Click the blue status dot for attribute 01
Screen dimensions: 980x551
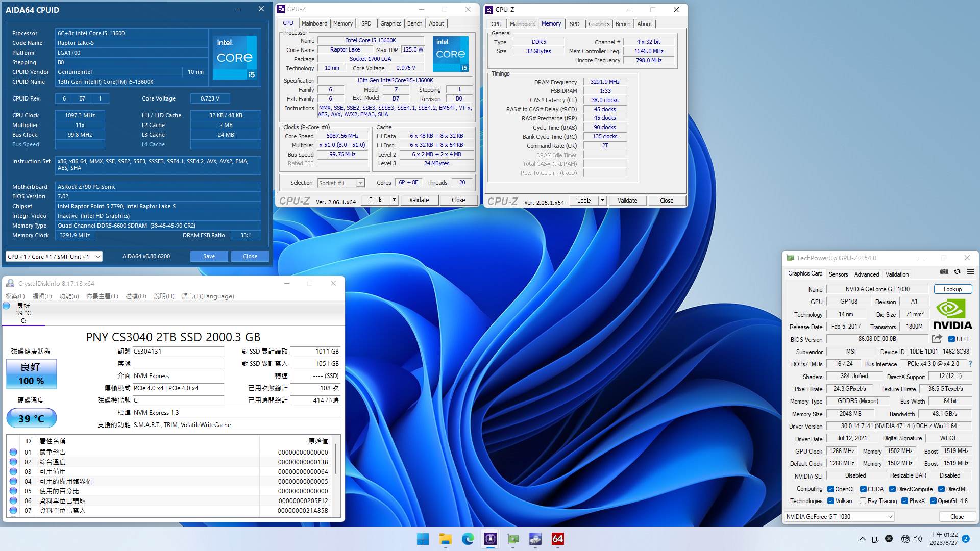tap(13, 452)
